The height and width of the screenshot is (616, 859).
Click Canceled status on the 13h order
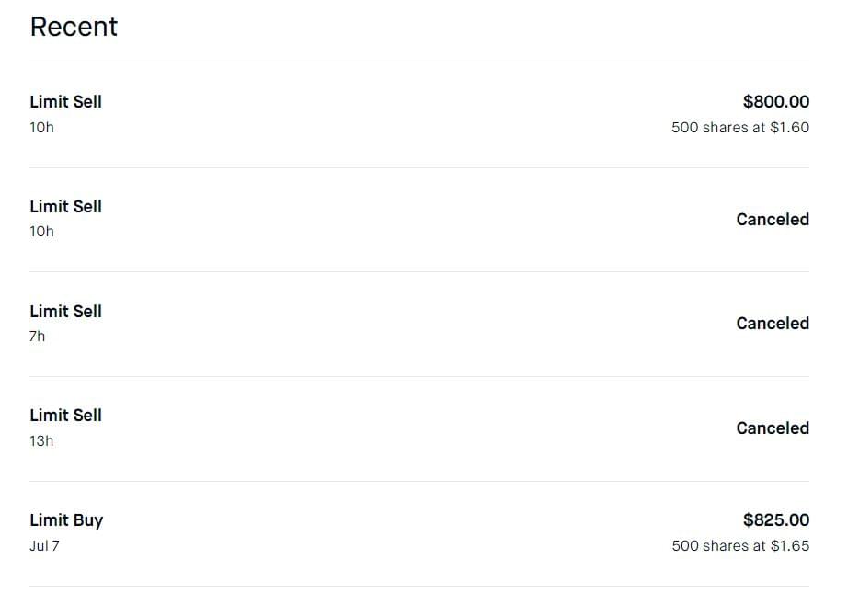click(772, 428)
